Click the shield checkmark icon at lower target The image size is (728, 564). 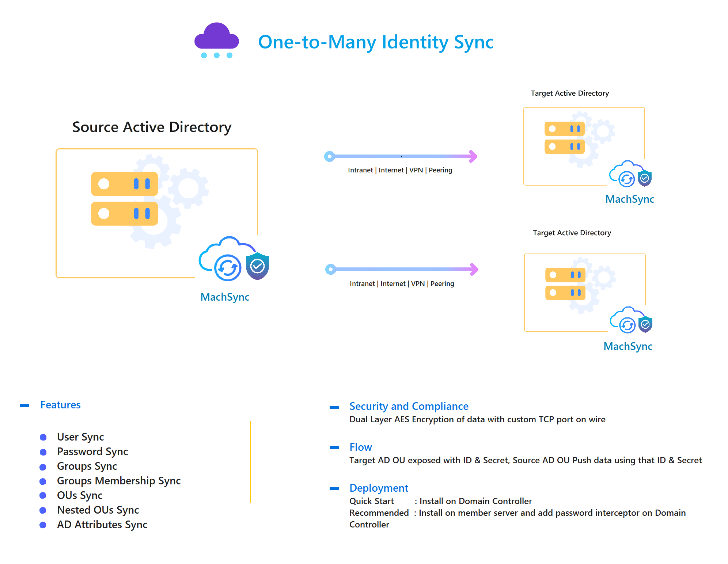(645, 324)
